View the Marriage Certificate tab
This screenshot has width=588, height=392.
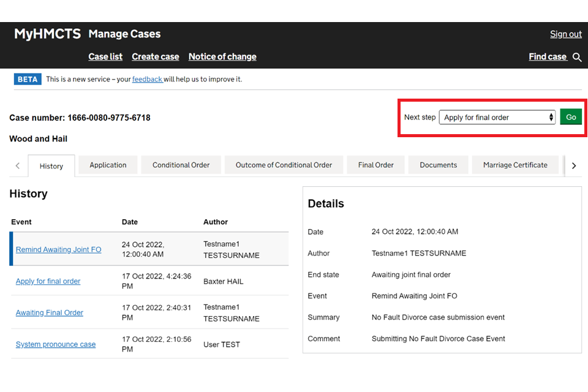515,165
